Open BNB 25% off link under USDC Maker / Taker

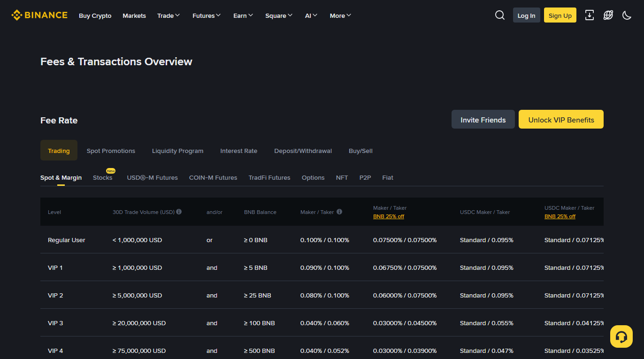pyautogui.click(x=560, y=216)
